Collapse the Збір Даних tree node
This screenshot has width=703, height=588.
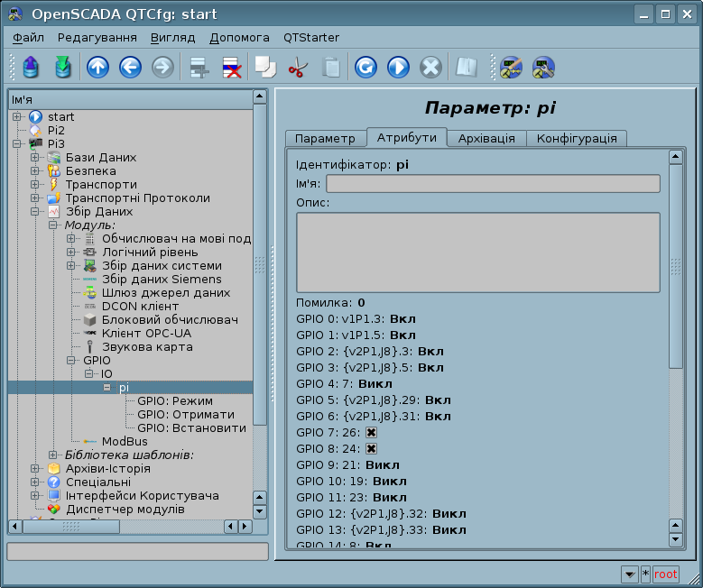pos(35,212)
